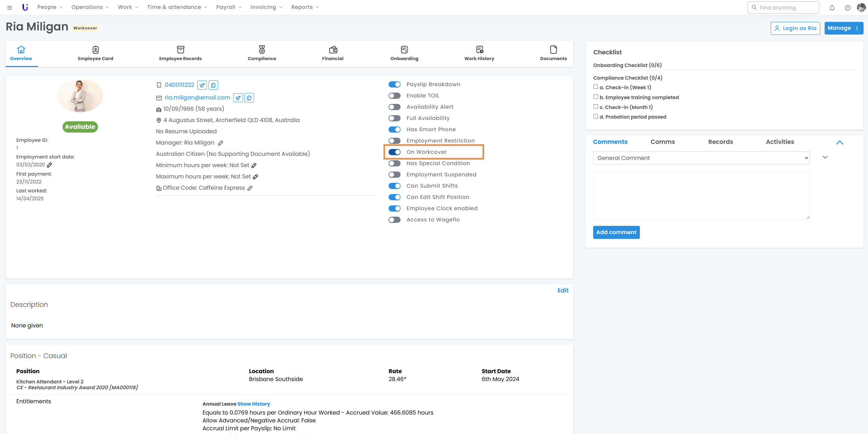The width and height of the screenshot is (868, 434).
Task: Collapse the comments panel chevron
Action: coord(839,143)
